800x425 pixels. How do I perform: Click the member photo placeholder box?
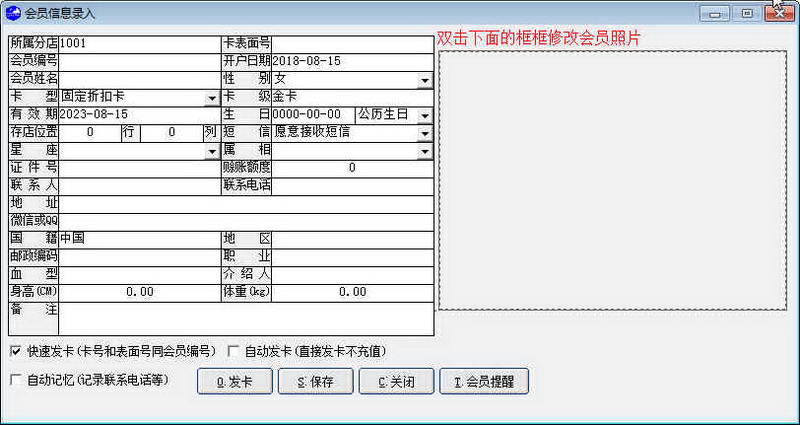611,179
